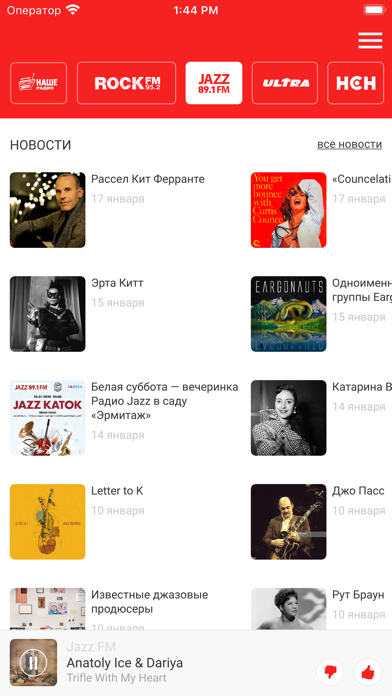Open the Джо Пасс guitarist photo

(289, 522)
